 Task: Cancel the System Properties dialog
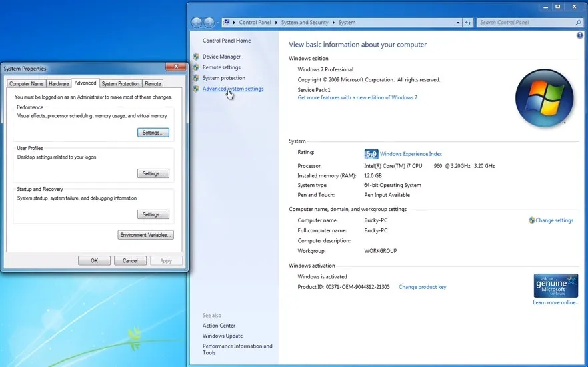click(x=130, y=260)
